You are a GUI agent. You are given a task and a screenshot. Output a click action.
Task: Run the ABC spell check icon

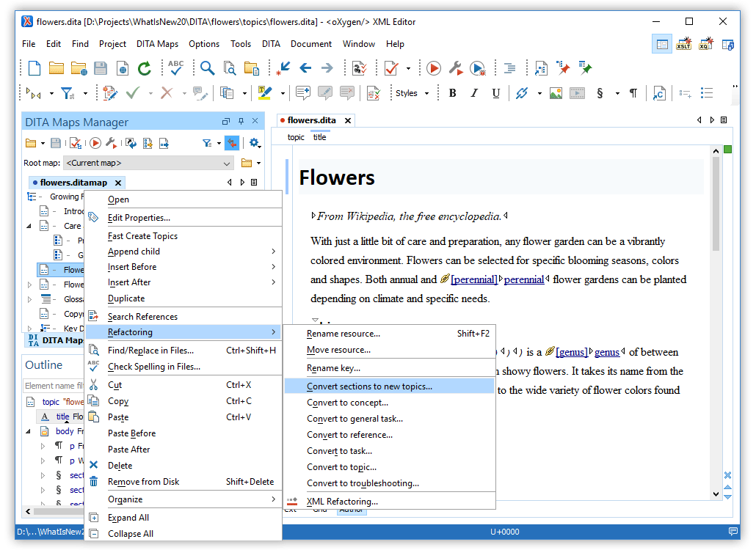(x=176, y=68)
